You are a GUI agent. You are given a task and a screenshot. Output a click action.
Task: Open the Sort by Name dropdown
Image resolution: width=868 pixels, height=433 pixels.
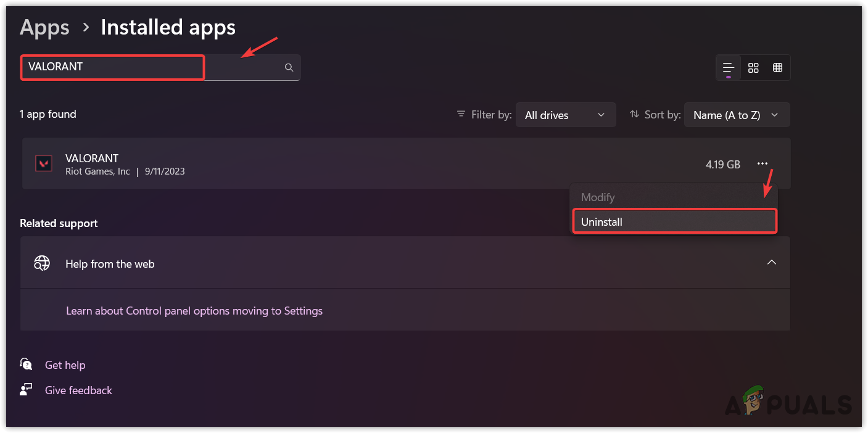tap(737, 115)
